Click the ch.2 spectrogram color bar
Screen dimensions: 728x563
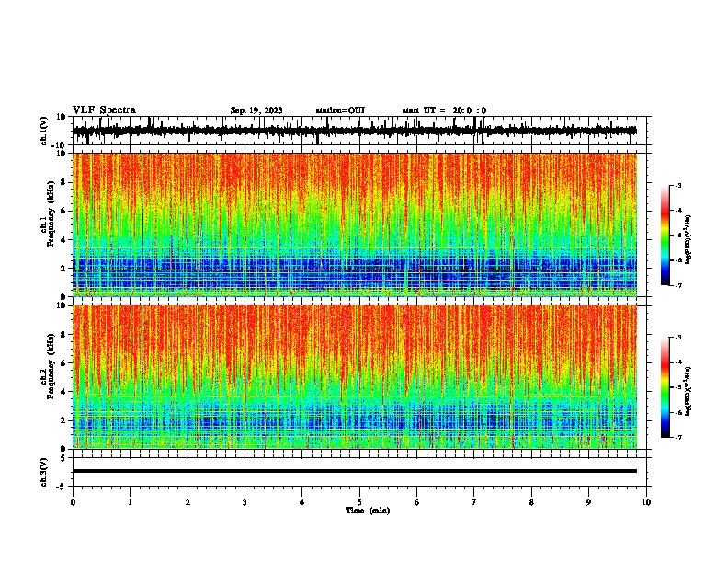tap(665, 387)
